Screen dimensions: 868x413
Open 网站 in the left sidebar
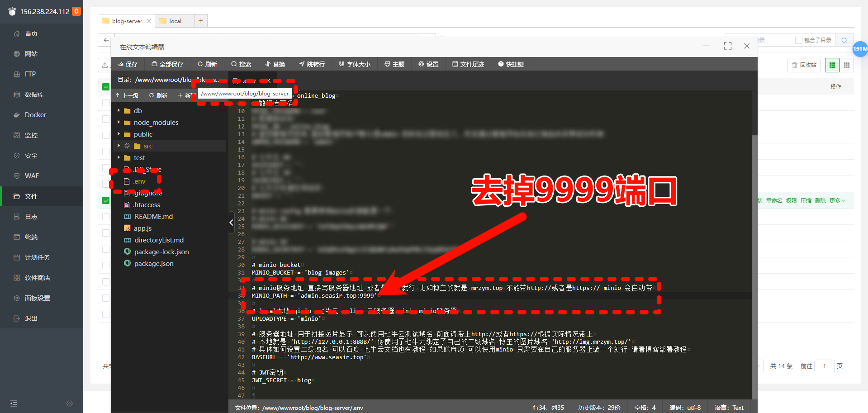coord(31,54)
